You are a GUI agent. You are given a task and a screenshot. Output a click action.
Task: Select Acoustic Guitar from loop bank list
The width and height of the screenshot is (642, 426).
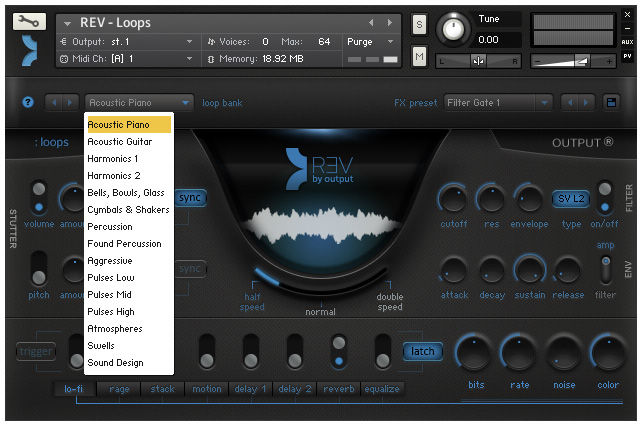pos(129,142)
